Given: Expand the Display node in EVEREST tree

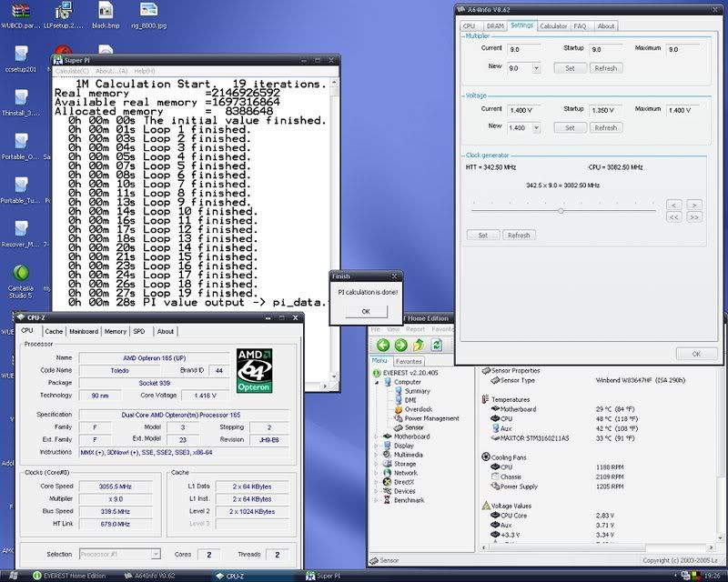Looking at the screenshot, I should pyautogui.click(x=377, y=446).
